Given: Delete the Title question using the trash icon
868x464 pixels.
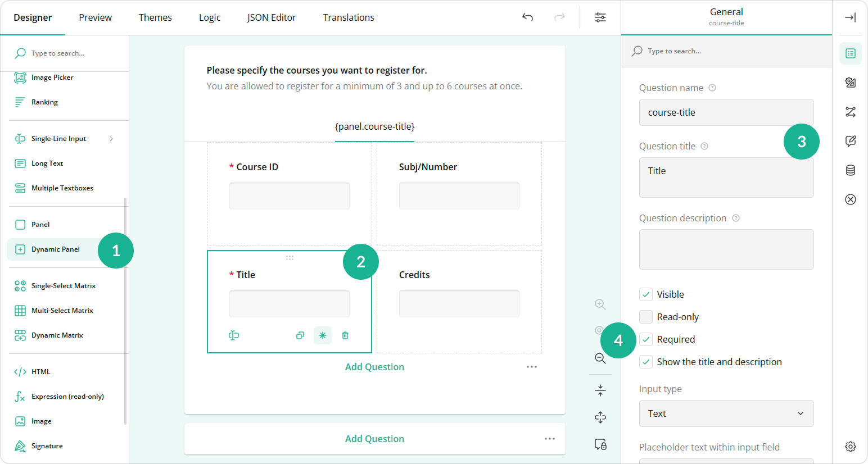Looking at the screenshot, I should point(345,335).
